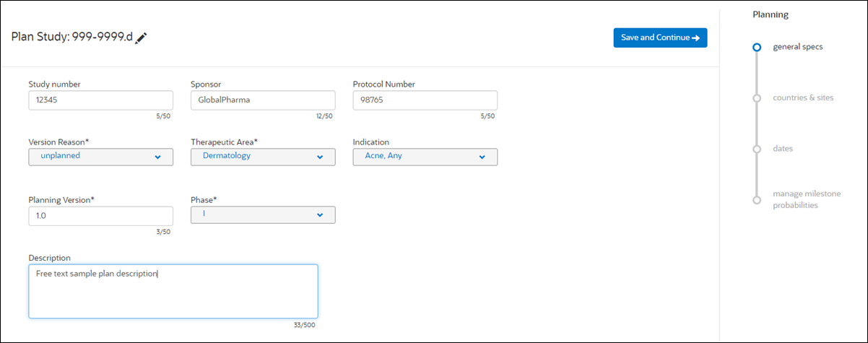The image size is (868, 343).
Task: Click the pencil edit icon beside plan name
Action: 142,38
